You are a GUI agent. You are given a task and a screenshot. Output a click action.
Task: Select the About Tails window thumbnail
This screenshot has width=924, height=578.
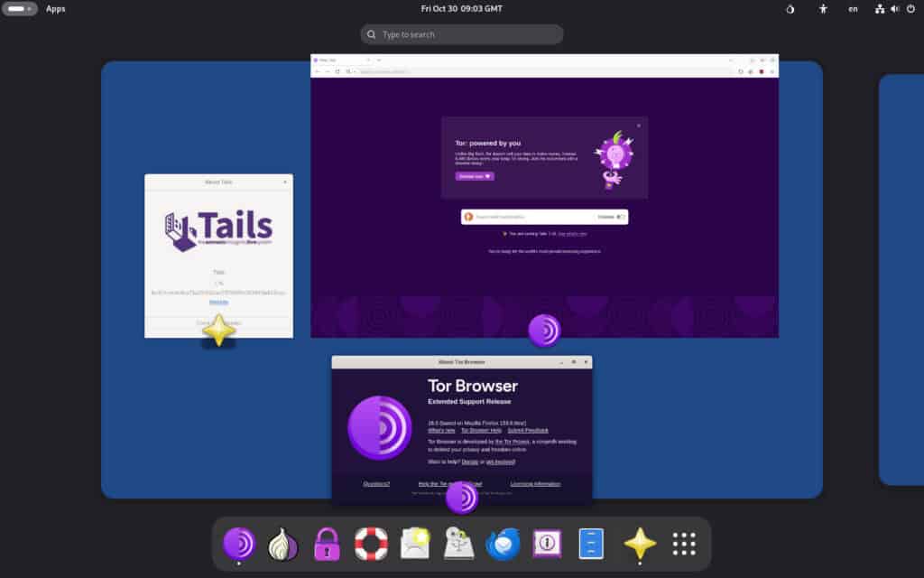point(218,256)
